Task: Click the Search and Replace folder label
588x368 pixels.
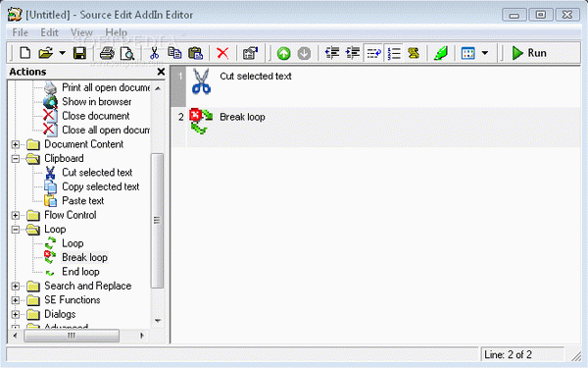Action: pos(88,286)
